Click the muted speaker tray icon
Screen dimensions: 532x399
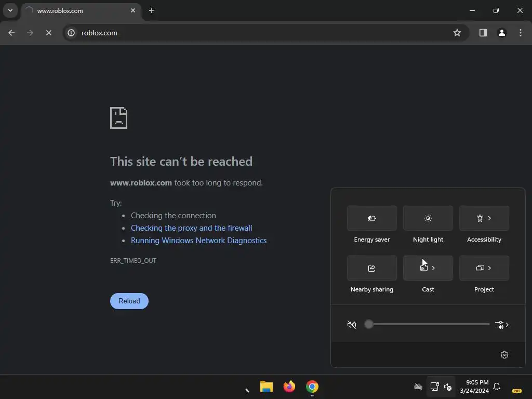click(448, 387)
